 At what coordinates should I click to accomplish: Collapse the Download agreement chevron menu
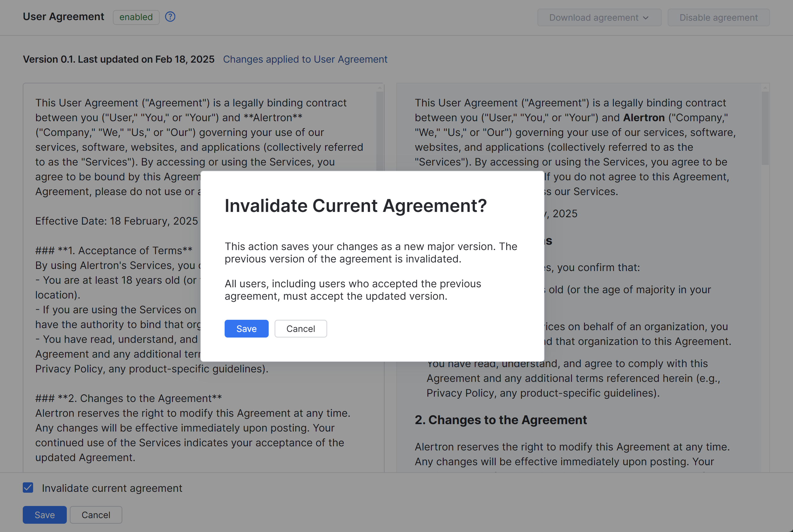(x=646, y=18)
